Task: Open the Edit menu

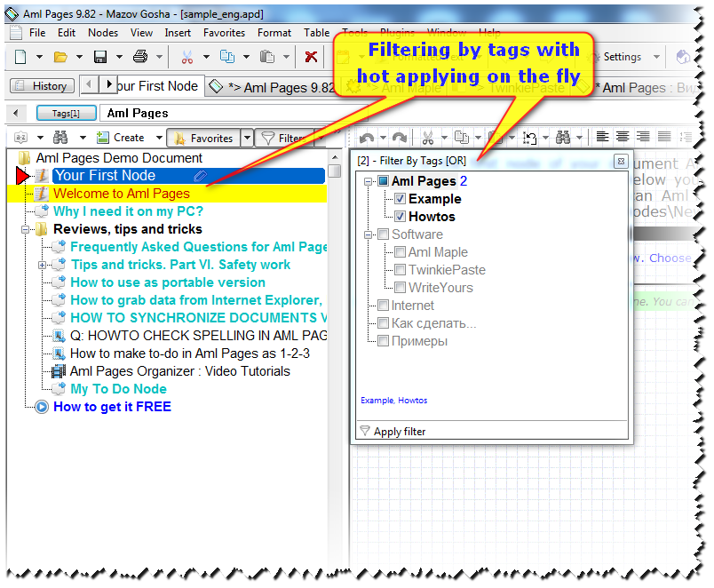Action: click(67, 33)
